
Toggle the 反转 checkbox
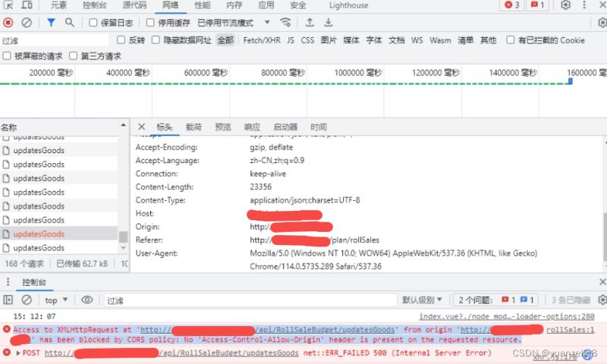[x=121, y=40]
